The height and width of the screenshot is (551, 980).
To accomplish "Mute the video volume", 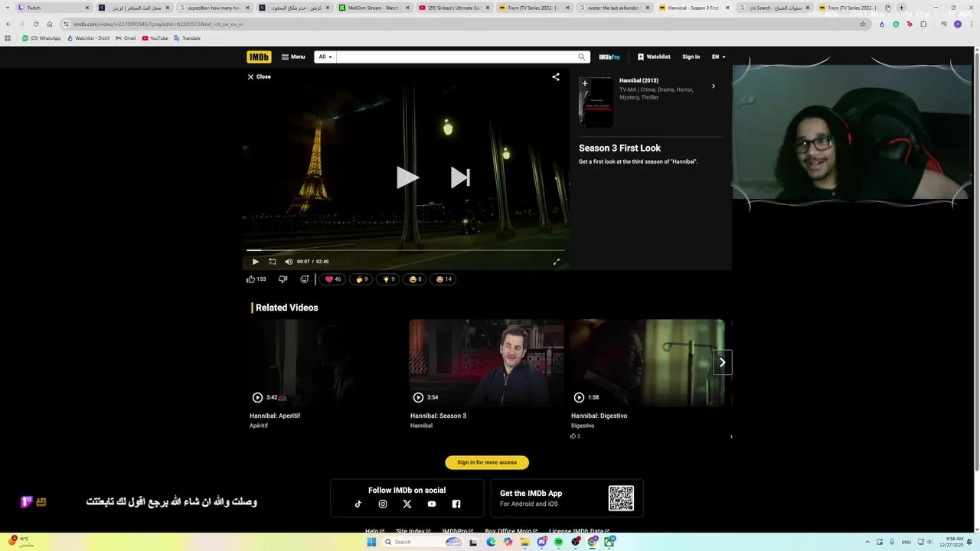I will pyautogui.click(x=289, y=262).
